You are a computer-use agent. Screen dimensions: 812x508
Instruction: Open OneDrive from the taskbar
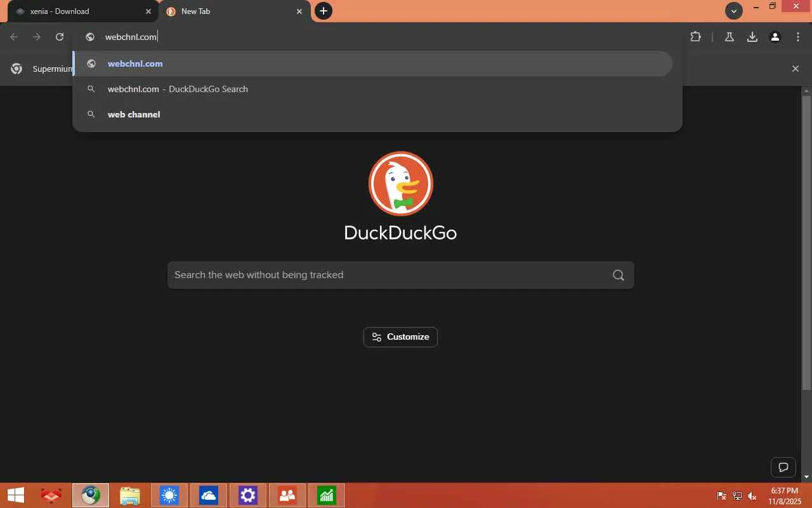click(x=209, y=495)
